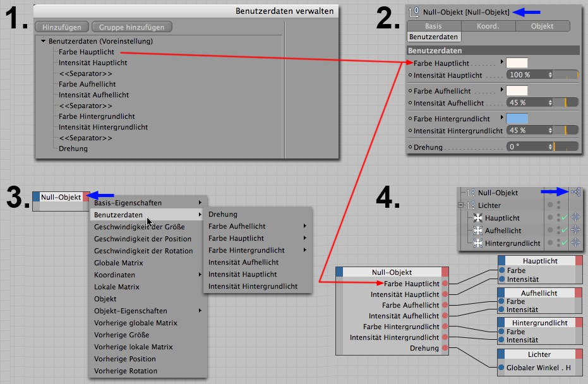Switch to the Objekt tab
The image size is (588, 384).
click(x=543, y=26)
